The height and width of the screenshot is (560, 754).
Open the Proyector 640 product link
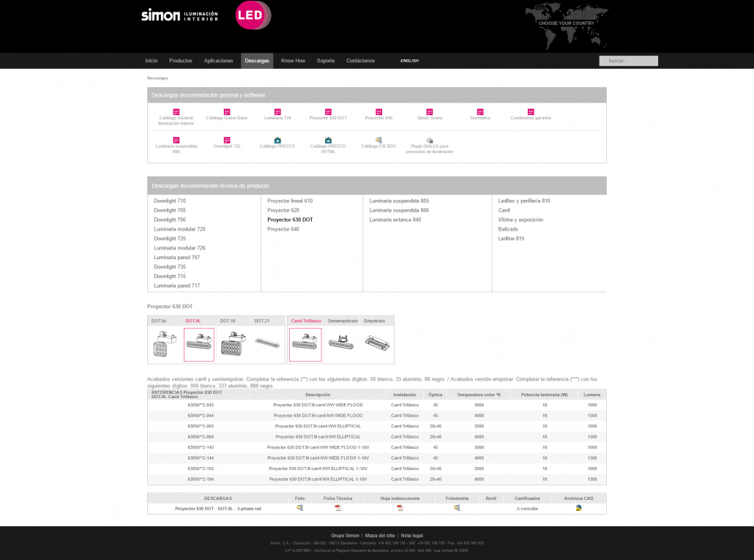tap(283, 229)
